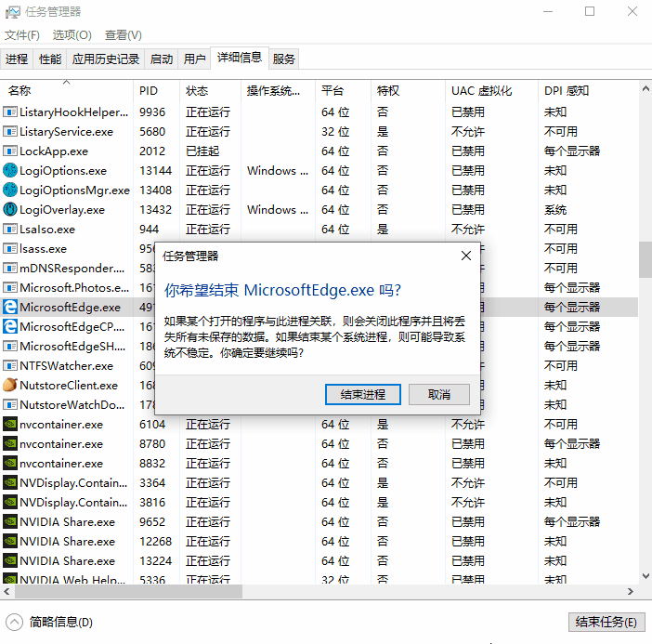Sort by the PID column header
The height and width of the screenshot is (644, 652).
(156, 91)
